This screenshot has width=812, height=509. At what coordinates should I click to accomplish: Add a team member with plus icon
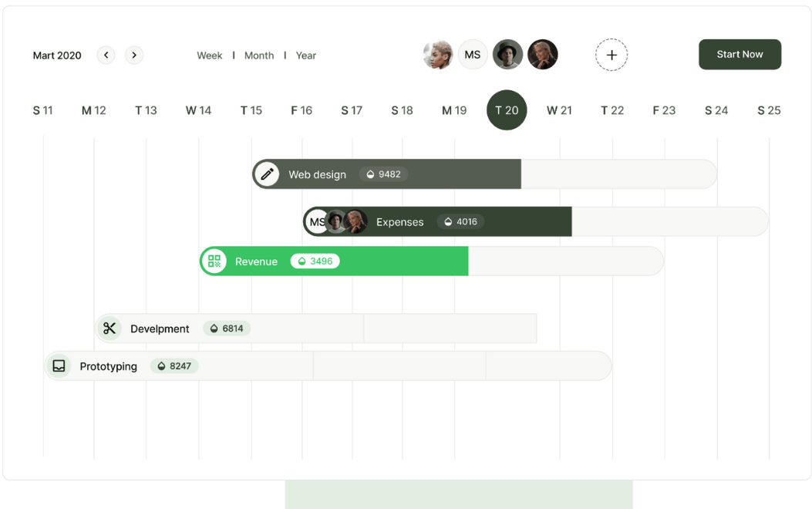point(612,55)
